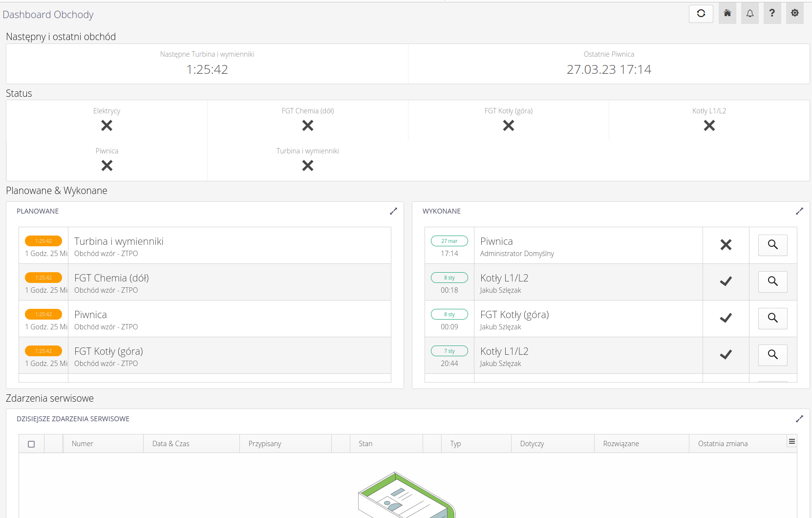Click the Stan column header
Viewport: 812px width, 518px height.
[365, 444]
